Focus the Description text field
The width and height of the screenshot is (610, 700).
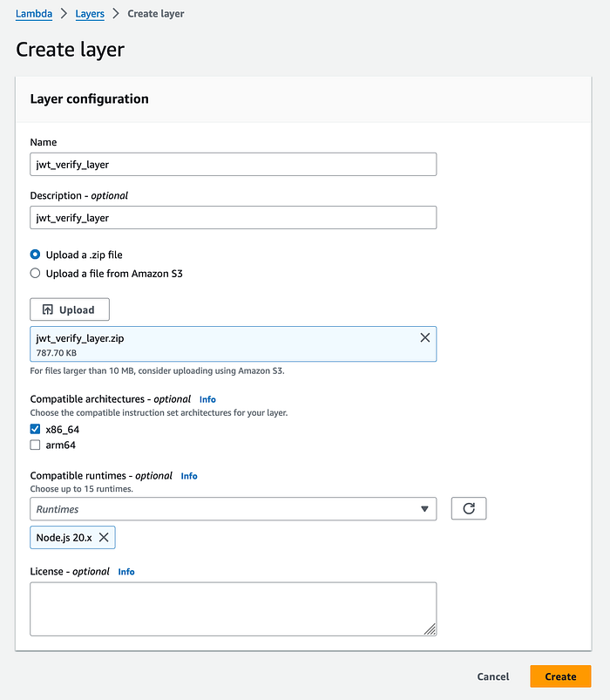pos(233,217)
